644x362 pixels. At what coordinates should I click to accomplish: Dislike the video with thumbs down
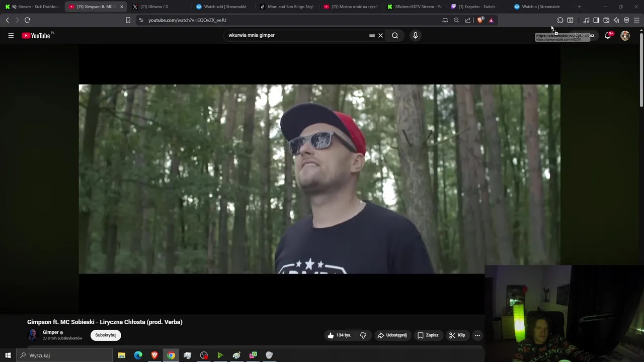point(363,335)
